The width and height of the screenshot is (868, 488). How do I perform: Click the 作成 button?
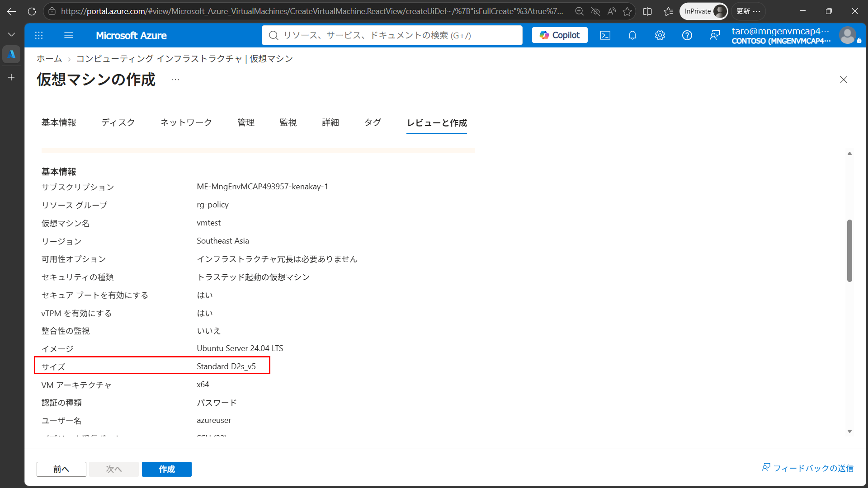[167, 469]
